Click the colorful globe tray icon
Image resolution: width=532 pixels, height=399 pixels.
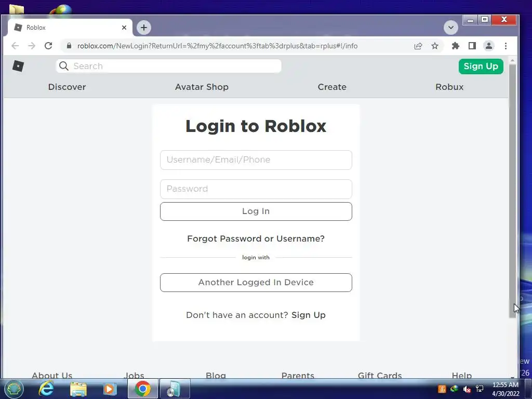454,389
